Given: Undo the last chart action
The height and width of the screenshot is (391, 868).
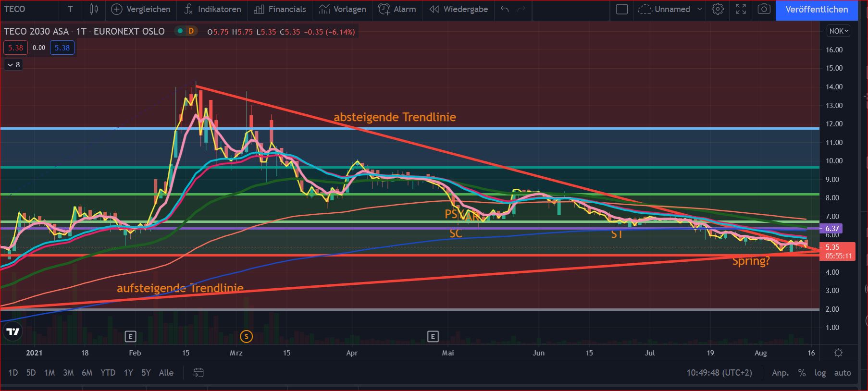Looking at the screenshot, I should click(504, 9).
